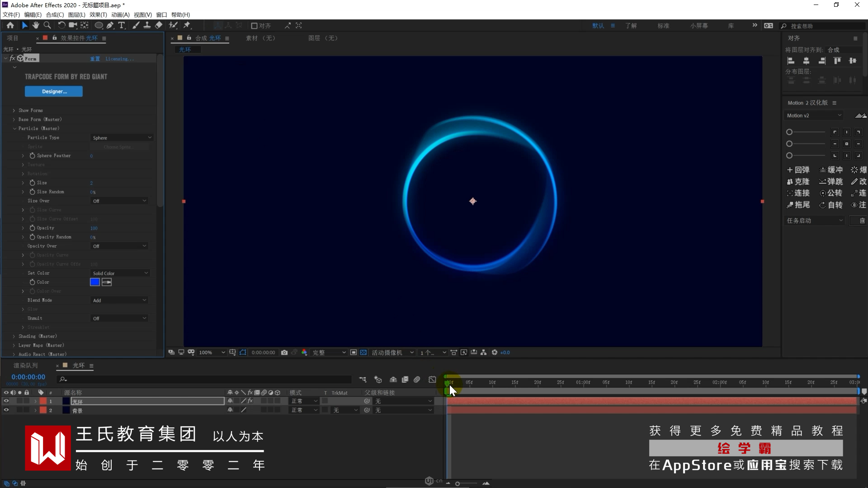Select the Pen tool

coord(110,25)
